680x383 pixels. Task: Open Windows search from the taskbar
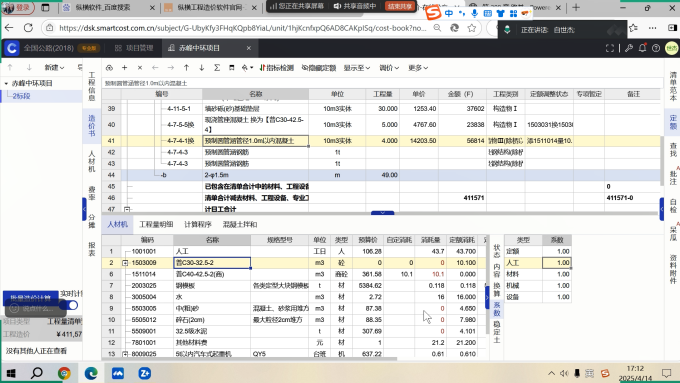coord(37,373)
